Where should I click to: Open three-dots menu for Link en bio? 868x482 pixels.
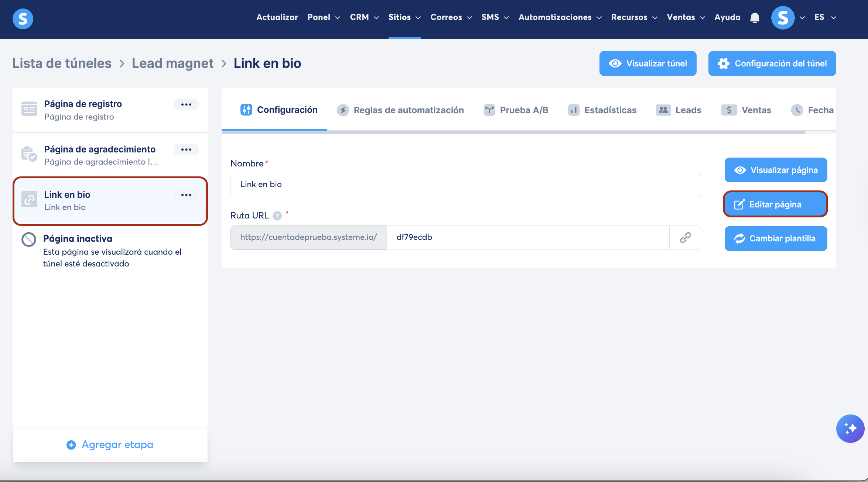pyautogui.click(x=186, y=195)
